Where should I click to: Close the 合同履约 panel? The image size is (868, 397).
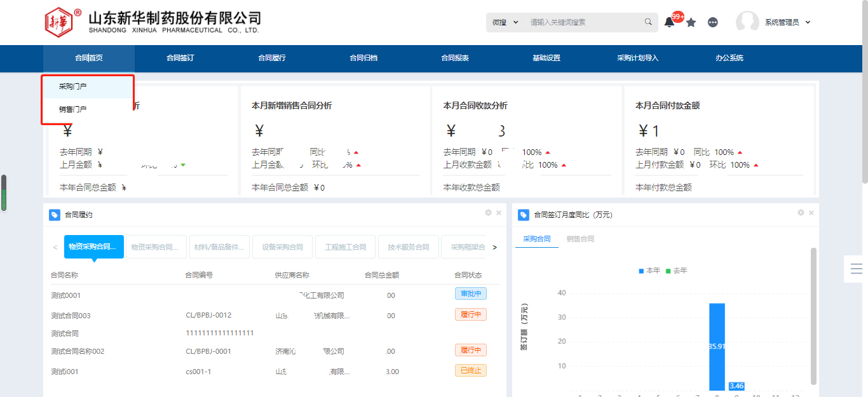[499, 213]
